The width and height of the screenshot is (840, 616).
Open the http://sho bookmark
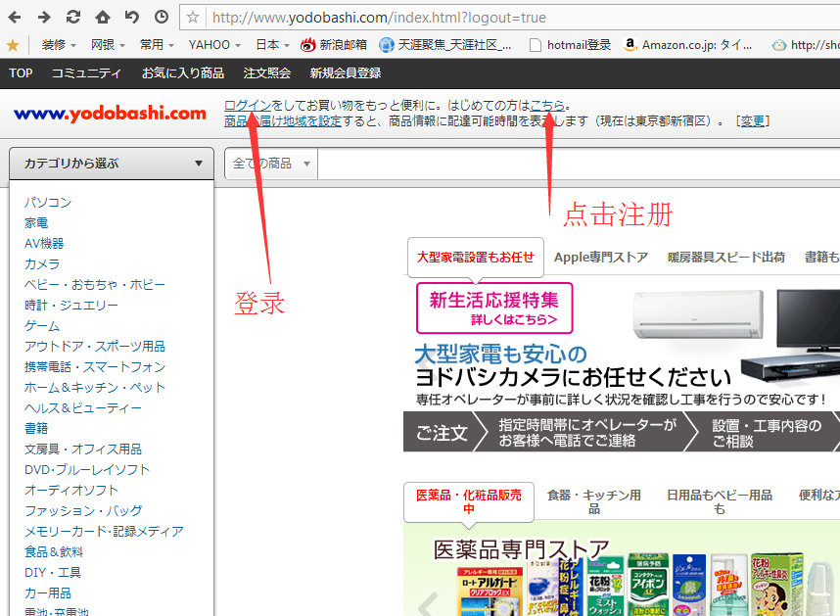pyautogui.click(x=806, y=45)
